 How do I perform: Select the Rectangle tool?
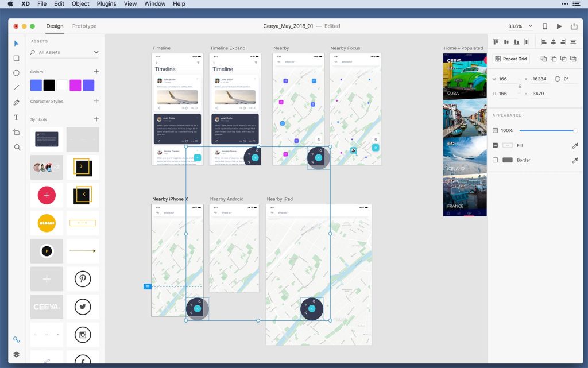(x=16, y=58)
